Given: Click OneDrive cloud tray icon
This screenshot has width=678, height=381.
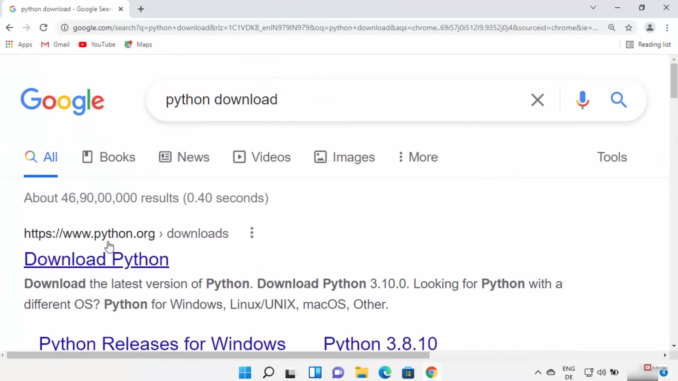Looking at the screenshot, I should point(551,372).
